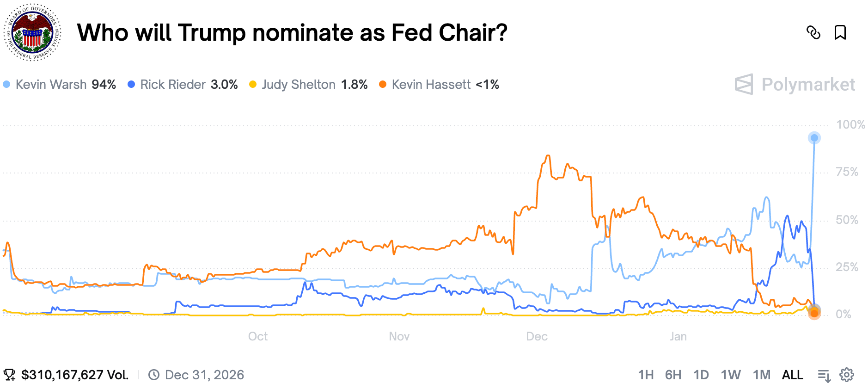The width and height of the screenshot is (868, 383).
Task: Click Kevin Hassett orange legend dot
Action: click(383, 84)
